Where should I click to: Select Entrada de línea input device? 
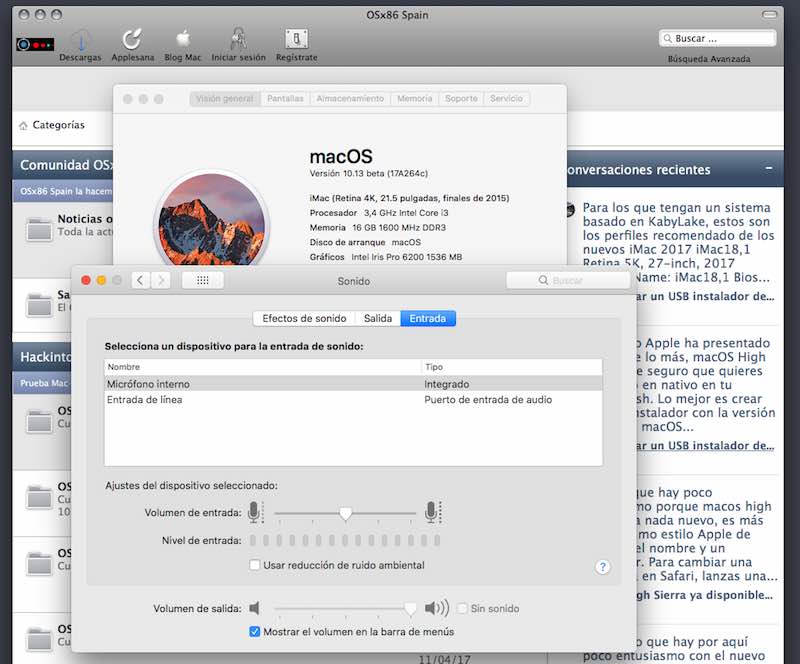[353, 400]
